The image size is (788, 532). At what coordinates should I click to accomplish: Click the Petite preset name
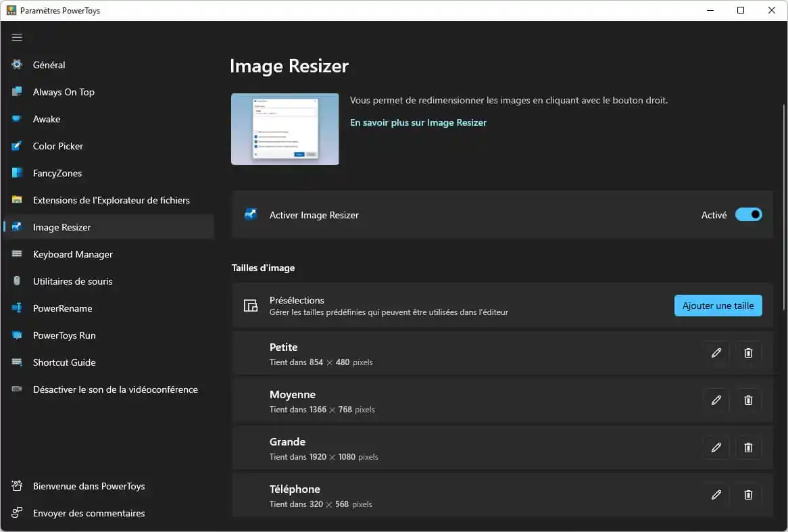point(283,347)
